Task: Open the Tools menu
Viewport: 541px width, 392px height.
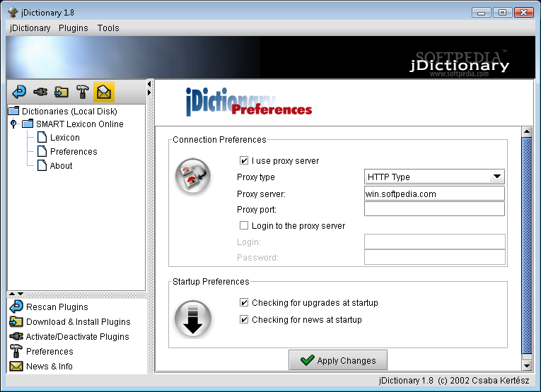Action: pos(108,28)
